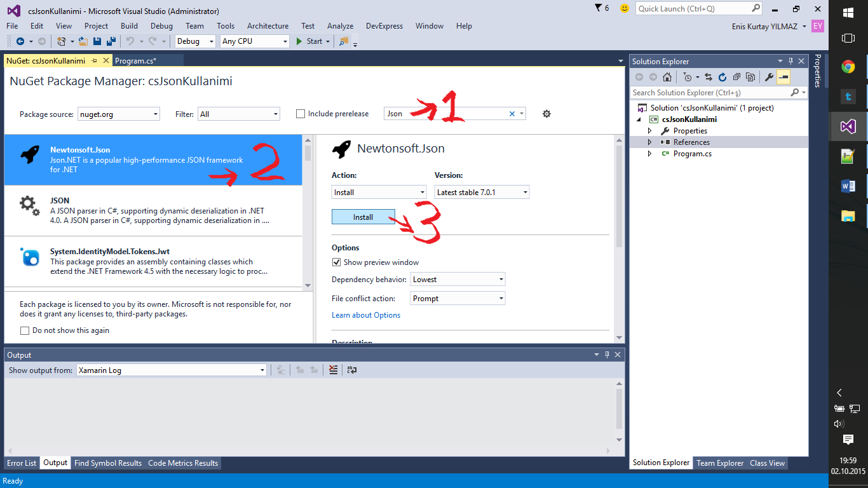Open the DevExpress menu

coord(384,26)
